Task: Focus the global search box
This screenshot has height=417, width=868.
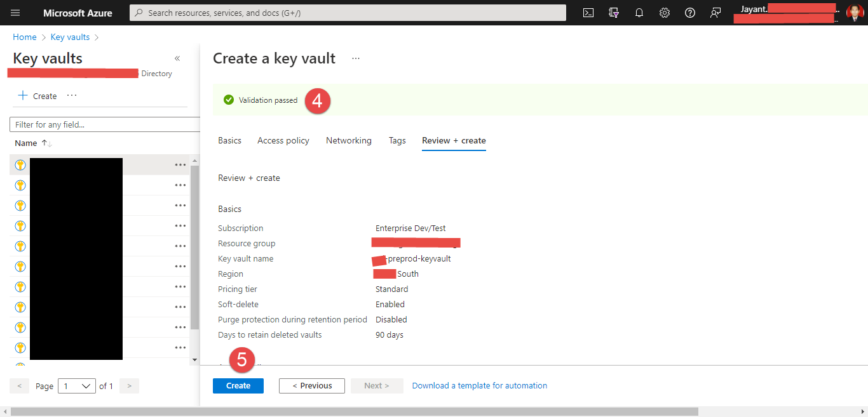Action: click(348, 13)
